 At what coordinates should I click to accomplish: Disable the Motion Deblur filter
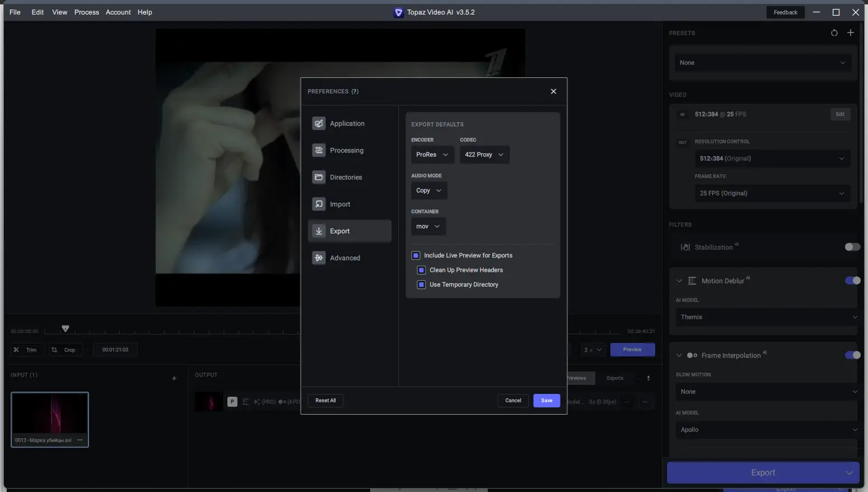852,280
